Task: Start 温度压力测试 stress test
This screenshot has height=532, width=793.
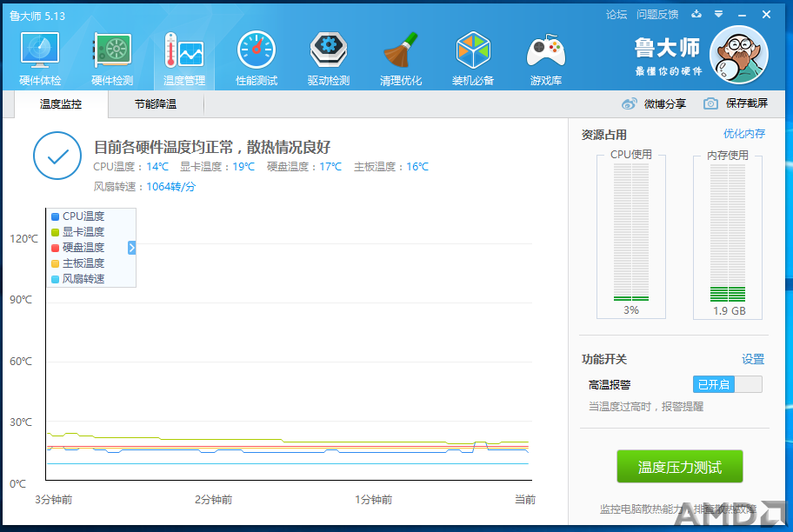Action: 680,466
